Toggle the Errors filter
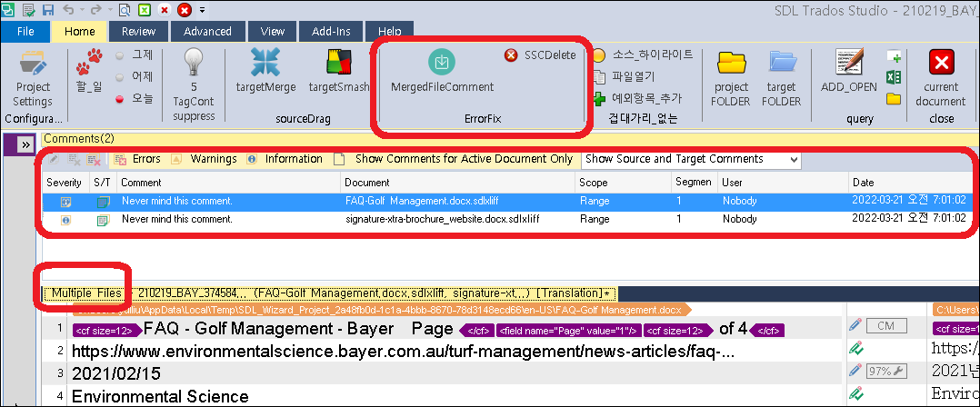 point(137,159)
